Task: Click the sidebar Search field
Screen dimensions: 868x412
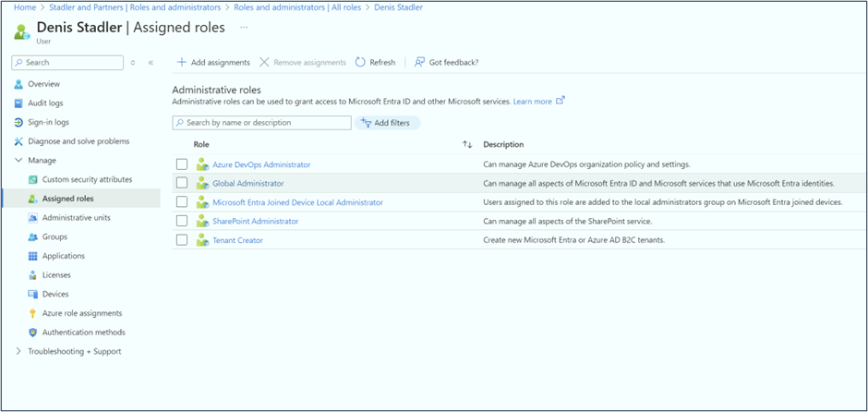Action: [67, 63]
